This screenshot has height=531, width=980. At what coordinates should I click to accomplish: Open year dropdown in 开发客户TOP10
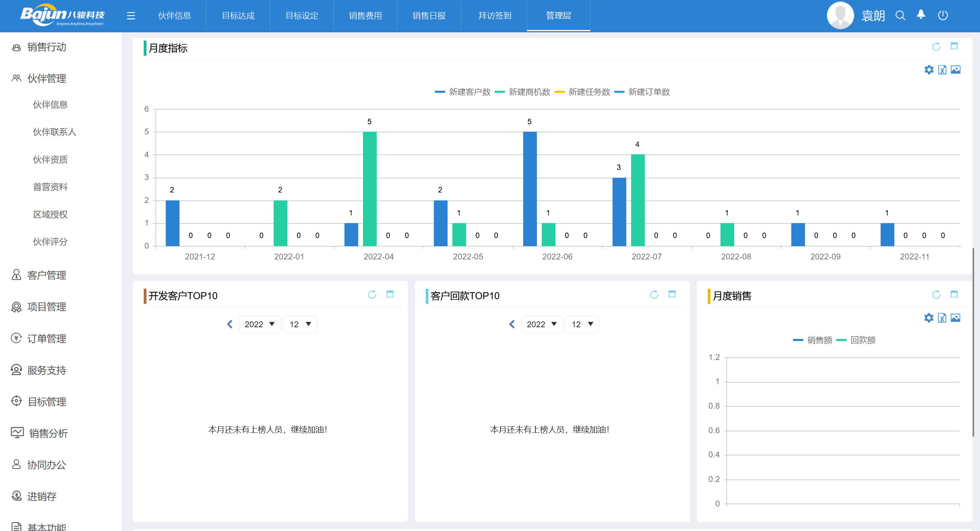coord(259,325)
